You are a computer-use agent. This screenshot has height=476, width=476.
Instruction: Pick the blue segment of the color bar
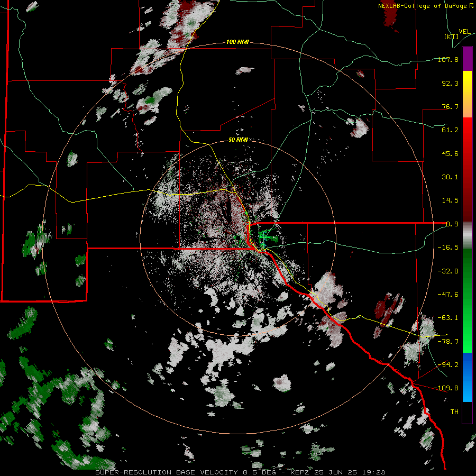click(467, 377)
